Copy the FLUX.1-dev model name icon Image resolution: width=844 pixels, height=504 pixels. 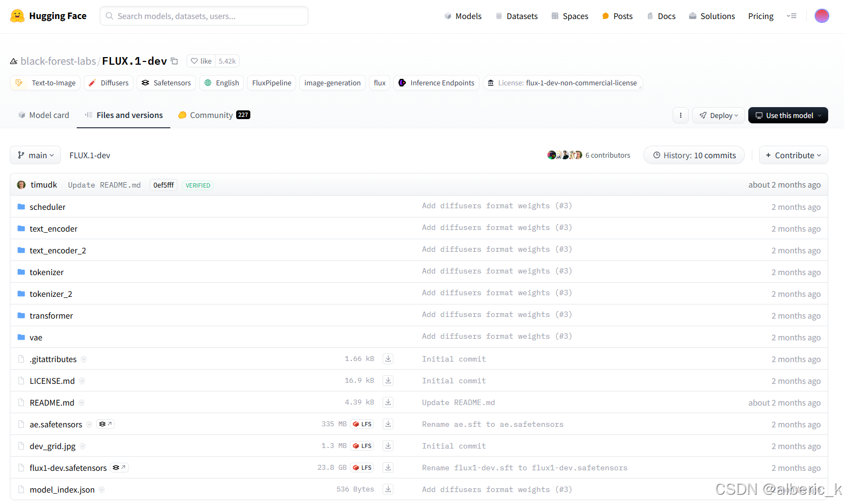click(174, 61)
